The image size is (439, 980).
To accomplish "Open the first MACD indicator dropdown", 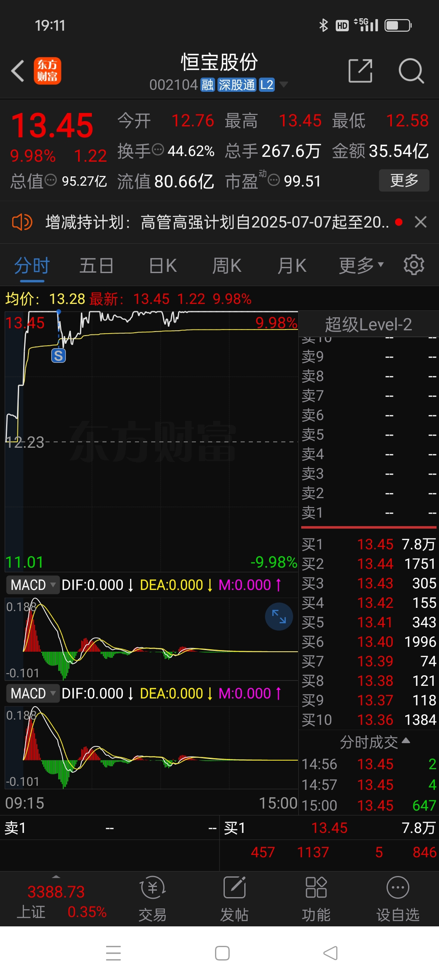I will coord(33,585).
